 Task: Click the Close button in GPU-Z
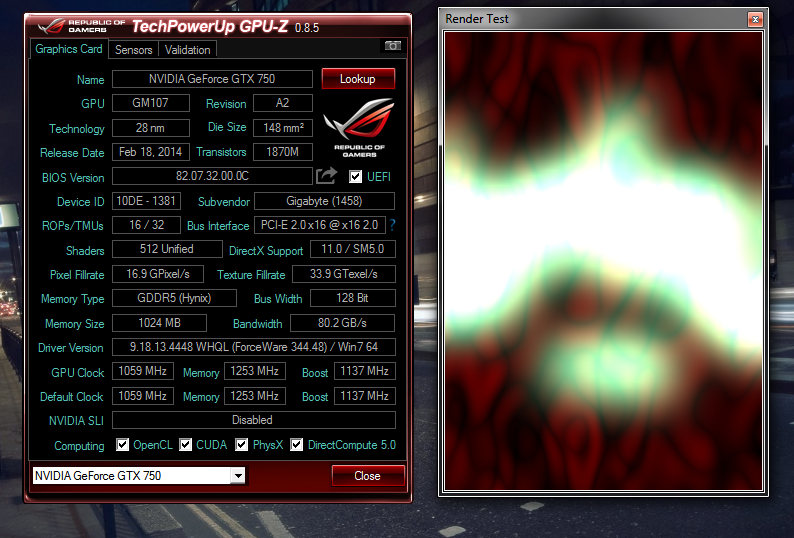pos(368,476)
